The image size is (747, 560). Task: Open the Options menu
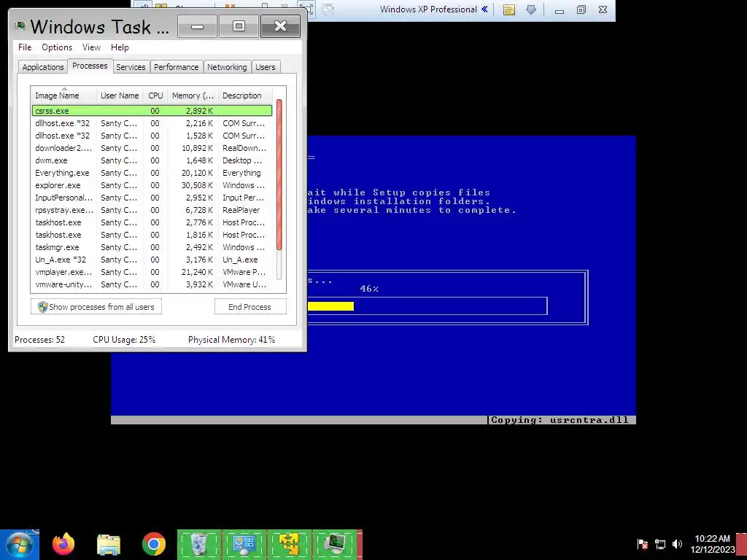click(x=57, y=47)
